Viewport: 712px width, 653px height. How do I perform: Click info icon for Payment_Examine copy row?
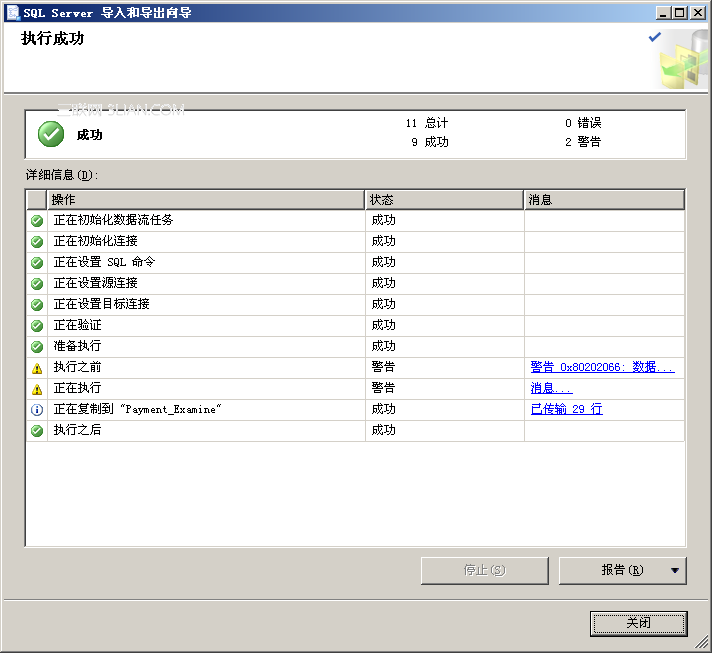click(x=37, y=410)
